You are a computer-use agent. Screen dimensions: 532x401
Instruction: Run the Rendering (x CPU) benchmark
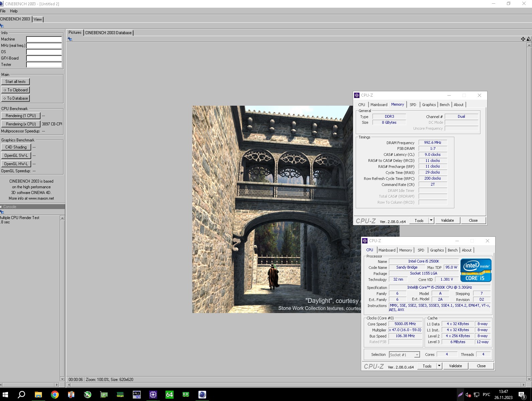click(21, 124)
